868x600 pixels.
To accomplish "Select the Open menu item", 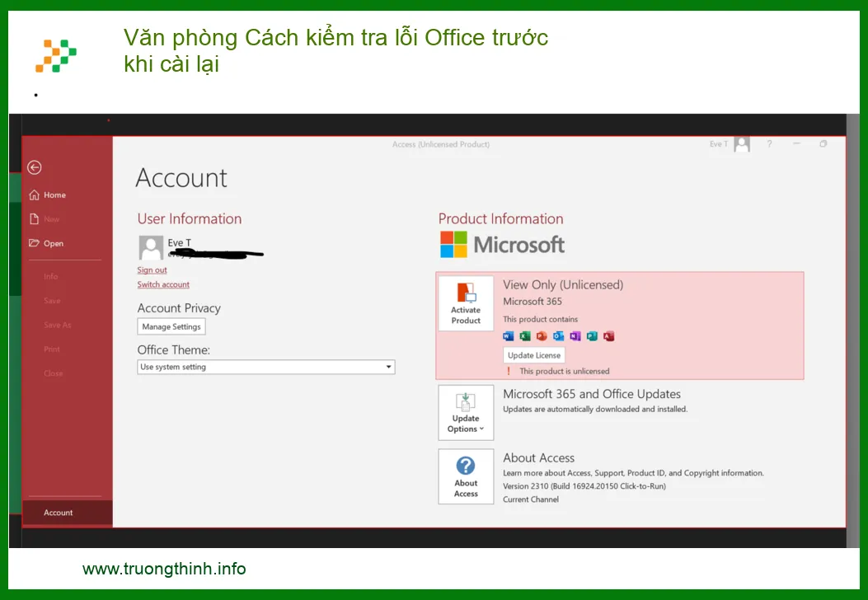I will click(x=53, y=243).
